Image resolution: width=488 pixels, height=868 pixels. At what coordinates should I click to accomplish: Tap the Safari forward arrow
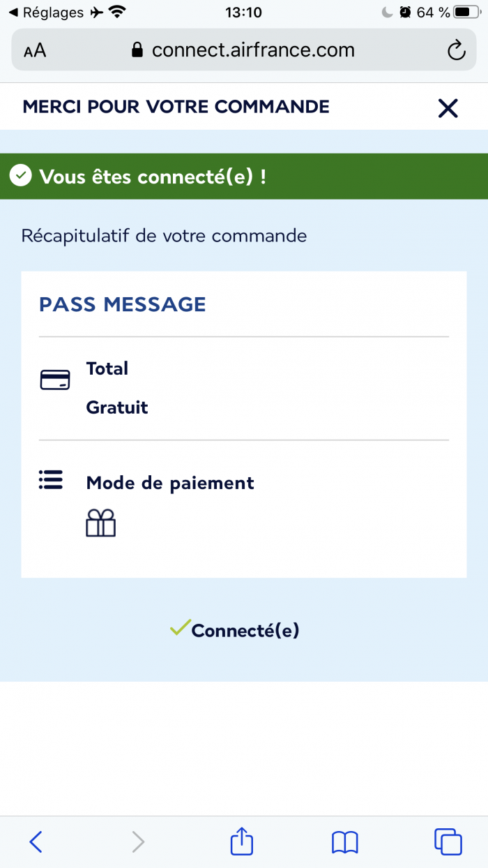tap(138, 841)
